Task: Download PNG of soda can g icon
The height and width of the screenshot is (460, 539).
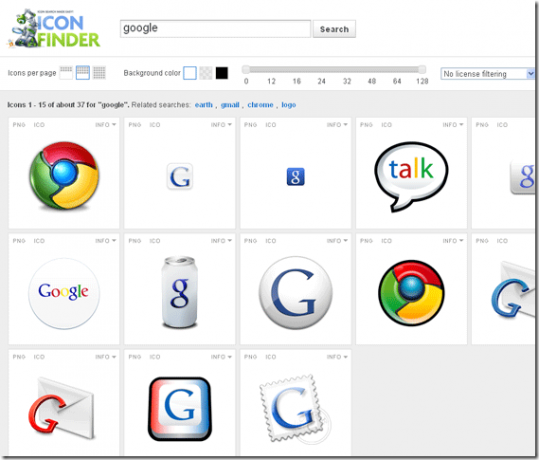Action: click(135, 241)
